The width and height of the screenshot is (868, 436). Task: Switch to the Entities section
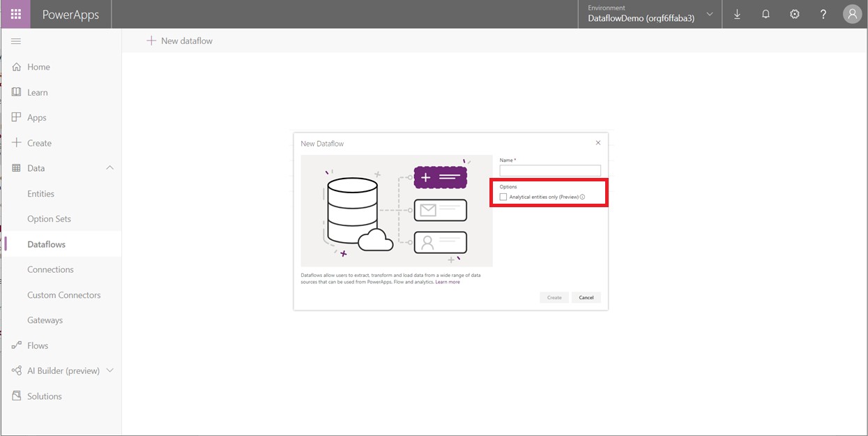pos(43,193)
